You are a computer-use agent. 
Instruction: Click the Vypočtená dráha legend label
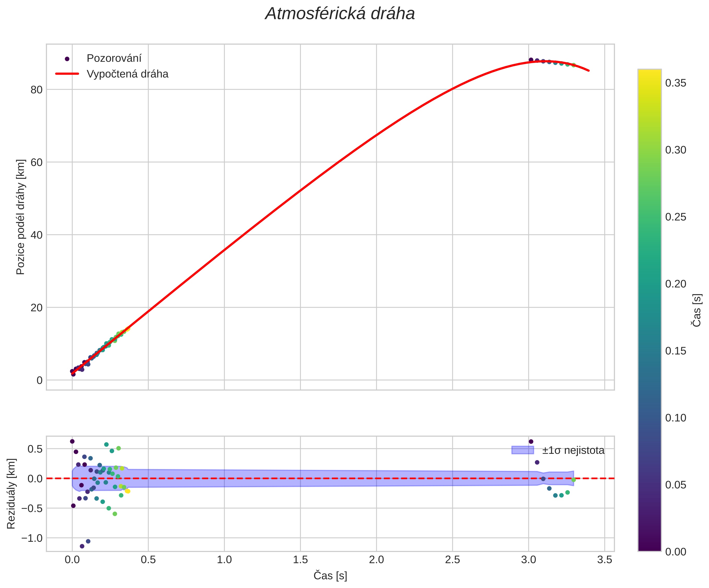tap(127, 74)
